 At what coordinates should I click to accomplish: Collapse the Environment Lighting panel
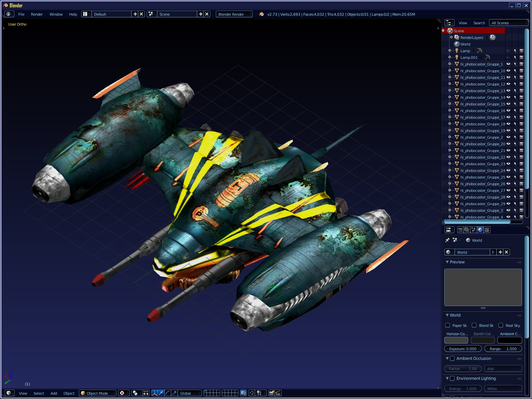[447, 378]
